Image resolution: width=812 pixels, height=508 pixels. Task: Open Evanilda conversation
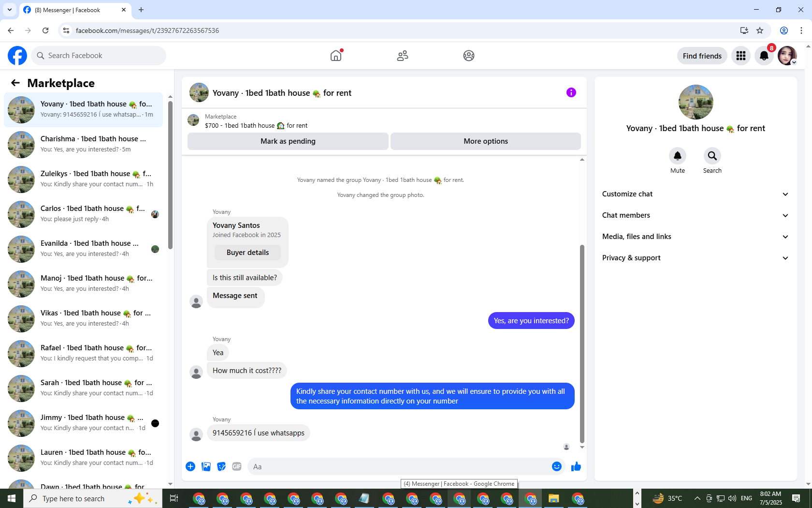coord(83,249)
